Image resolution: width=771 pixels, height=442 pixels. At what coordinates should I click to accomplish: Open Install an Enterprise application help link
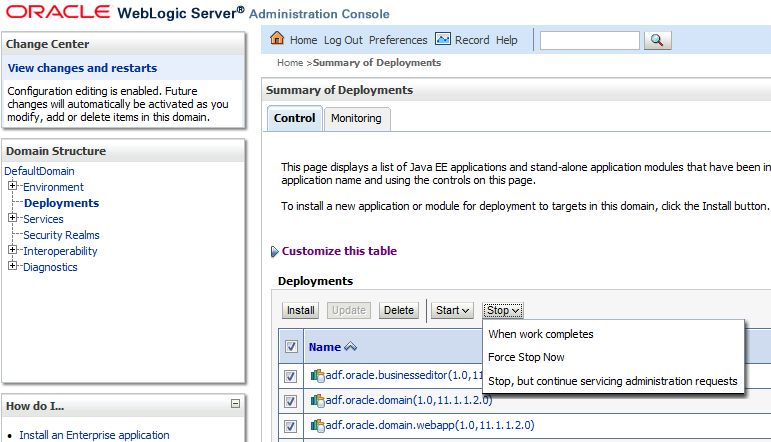click(94, 435)
